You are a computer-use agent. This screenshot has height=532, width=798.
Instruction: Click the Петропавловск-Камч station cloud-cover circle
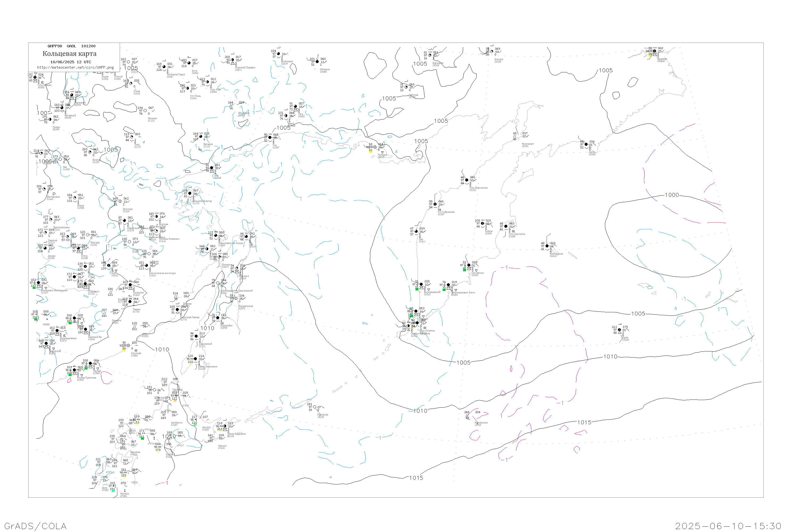coord(448,285)
